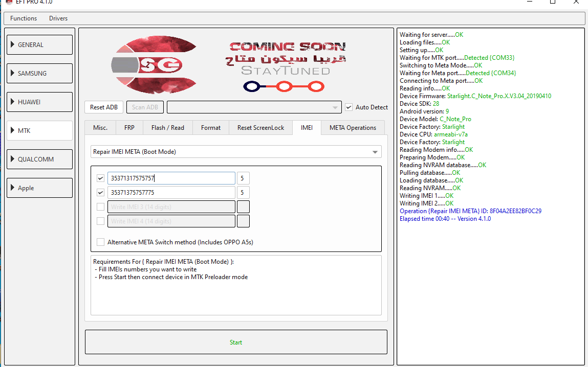Click 'Press Start then connect device' requirement text
Screen dimensions: 588x367
tap(172, 277)
